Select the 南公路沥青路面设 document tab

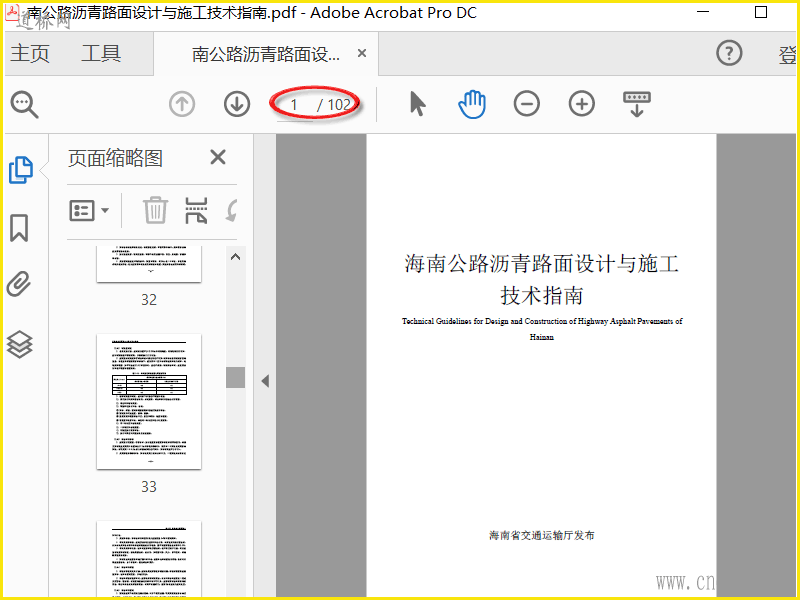pyautogui.click(x=265, y=54)
